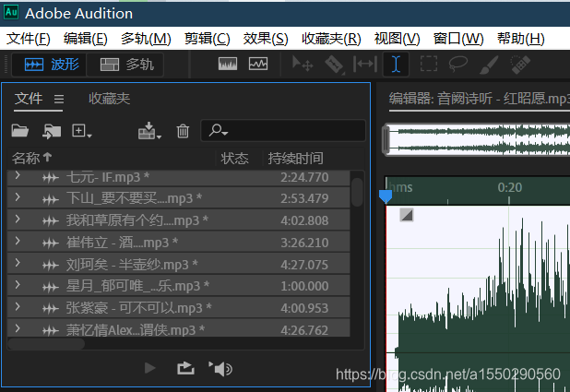
Task: Sort files by the 名称 column header
Action: (x=31, y=158)
